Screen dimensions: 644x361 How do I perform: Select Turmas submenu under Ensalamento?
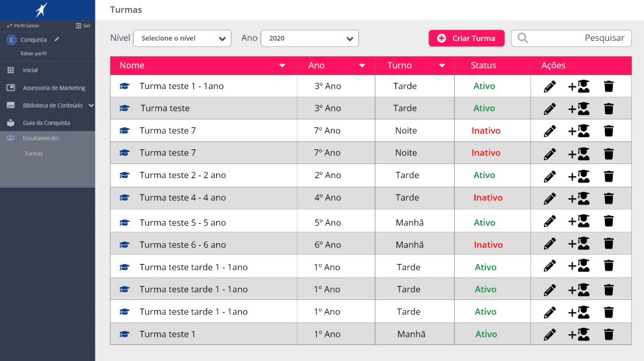[x=34, y=154]
